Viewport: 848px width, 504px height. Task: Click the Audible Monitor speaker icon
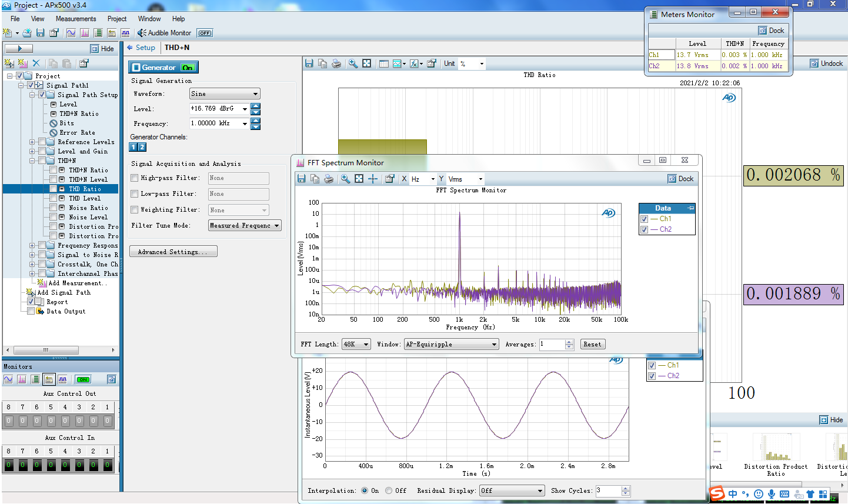[x=141, y=33]
